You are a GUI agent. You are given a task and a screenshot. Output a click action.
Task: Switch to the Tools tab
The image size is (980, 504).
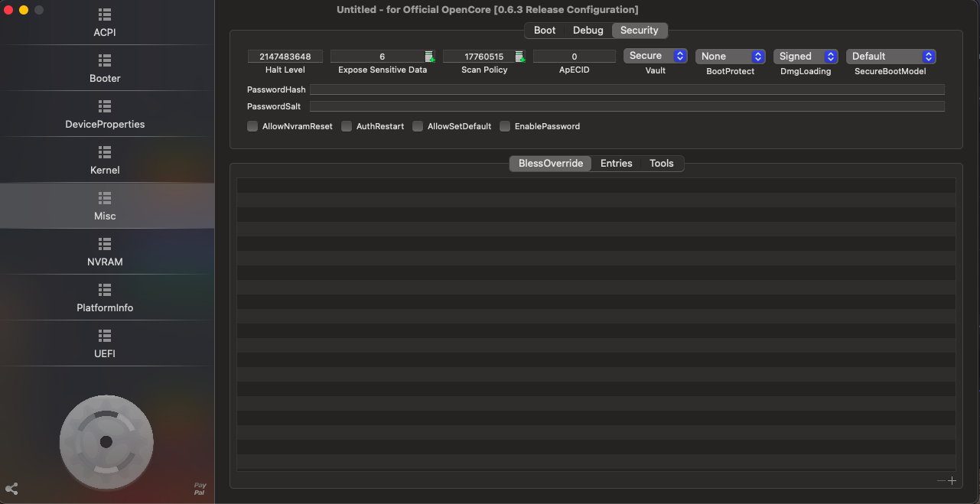tap(662, 163)
